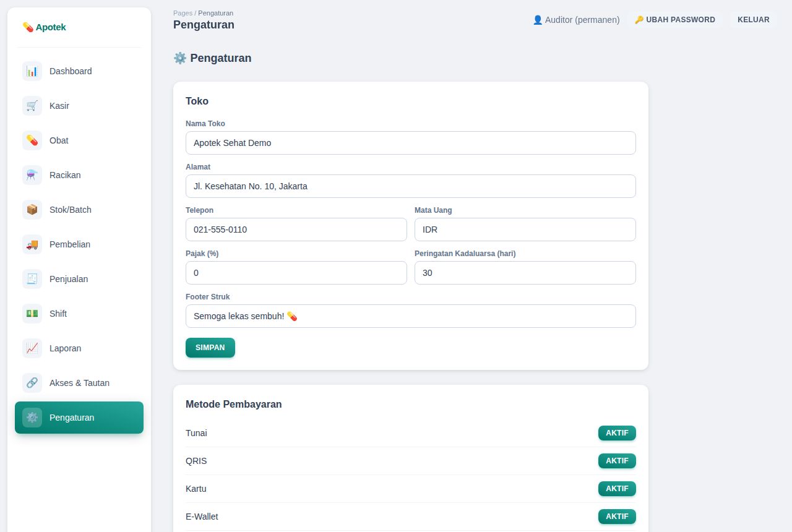Click the UBAH PASSWORD button
The width and height of the screenshot is (792, 532).
(x=675, y=20)
